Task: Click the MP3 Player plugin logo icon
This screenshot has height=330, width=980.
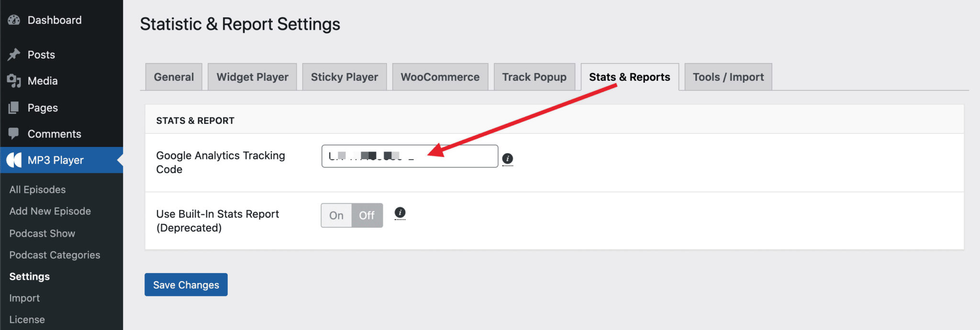Action: click(x=14, y=160)
